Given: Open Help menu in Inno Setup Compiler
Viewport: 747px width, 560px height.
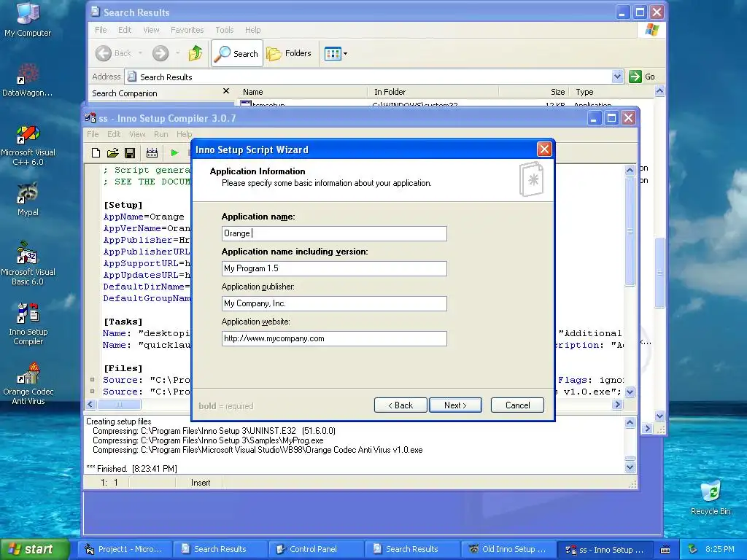Looking at the screenshot, I should (185, 134).
